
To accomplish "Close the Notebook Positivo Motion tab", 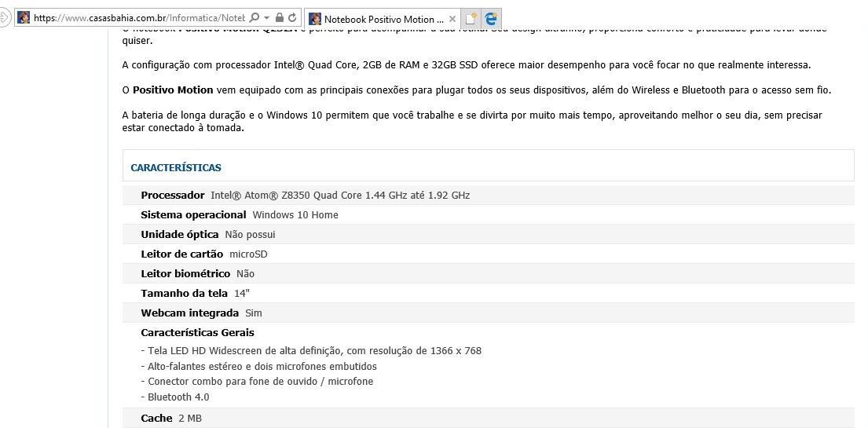I will tap(452, 19).
